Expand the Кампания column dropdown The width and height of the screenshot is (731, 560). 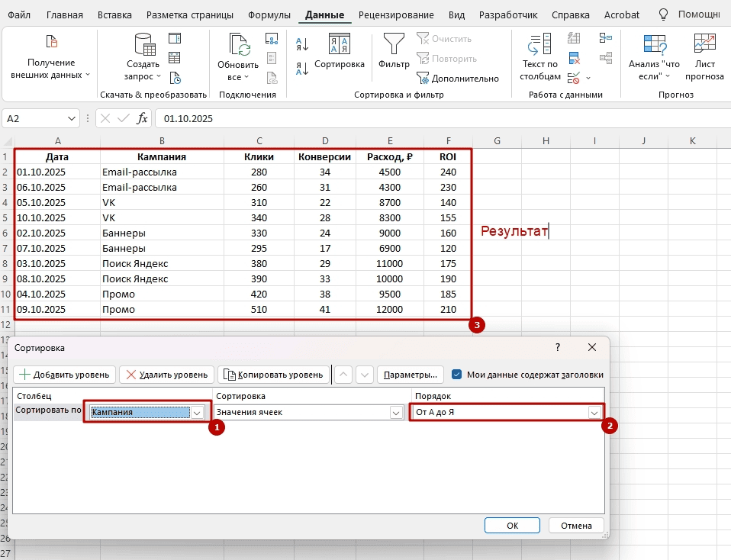point(198,412)
